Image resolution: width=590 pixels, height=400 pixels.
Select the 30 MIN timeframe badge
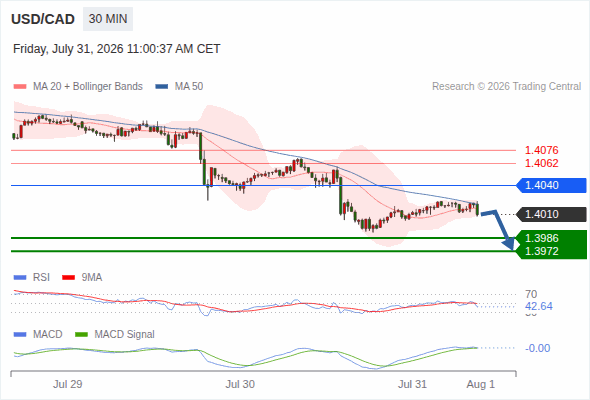[108, 19]
